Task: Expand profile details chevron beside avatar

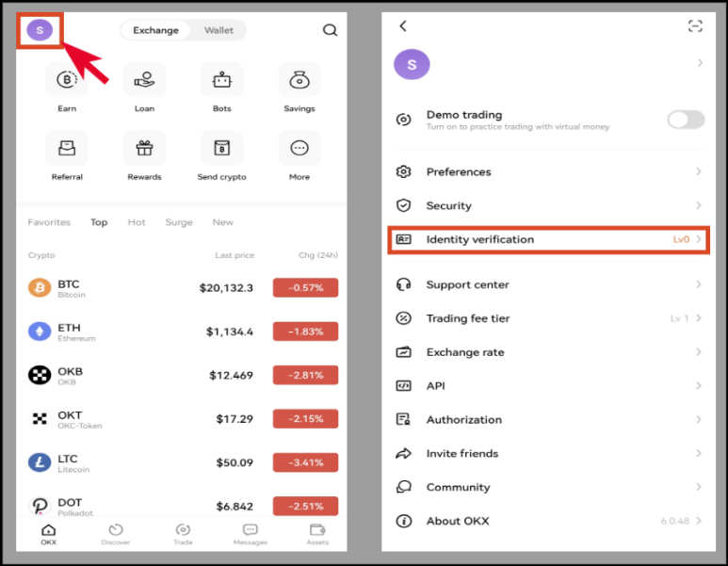Action: coord(700,63)
